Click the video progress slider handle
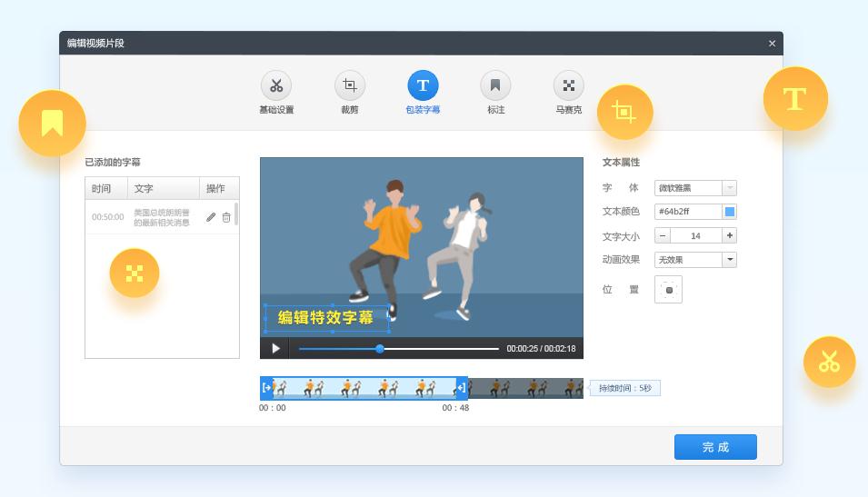Screen dimensions: 868x497 380,349
